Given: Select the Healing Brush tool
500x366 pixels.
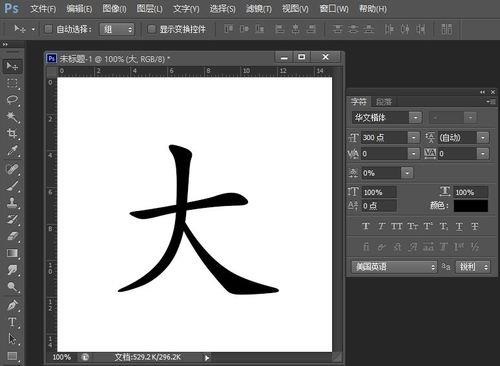Looking at the screenshot, I should (12, 169).
